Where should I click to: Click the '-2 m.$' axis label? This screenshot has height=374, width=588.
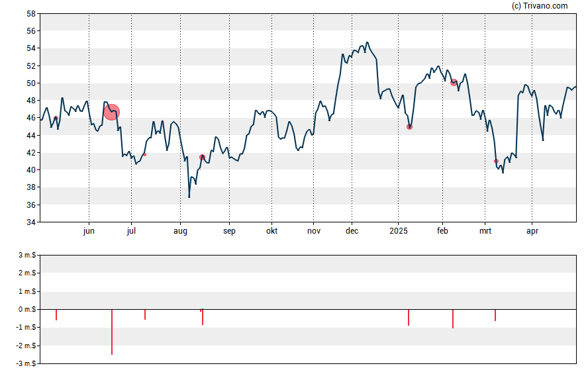[x=26, y=346]
